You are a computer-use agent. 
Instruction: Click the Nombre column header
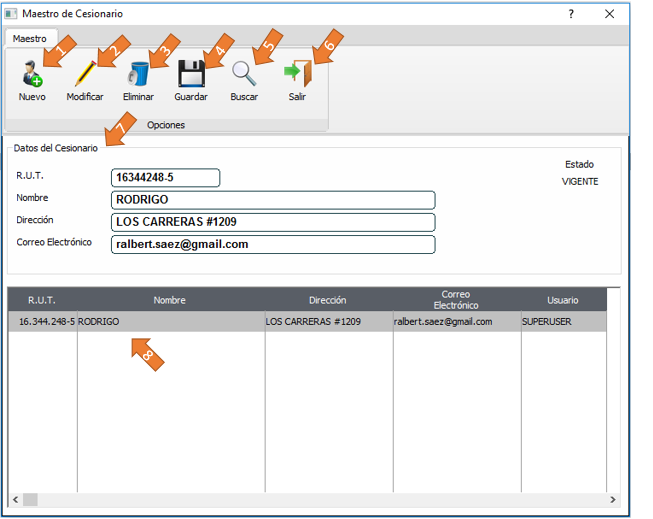pyautogui.click(x=170, y=300)
